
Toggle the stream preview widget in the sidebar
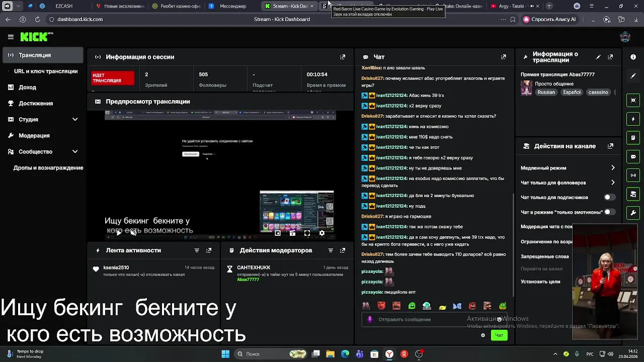pyautogui.click(x=633, y=100)
